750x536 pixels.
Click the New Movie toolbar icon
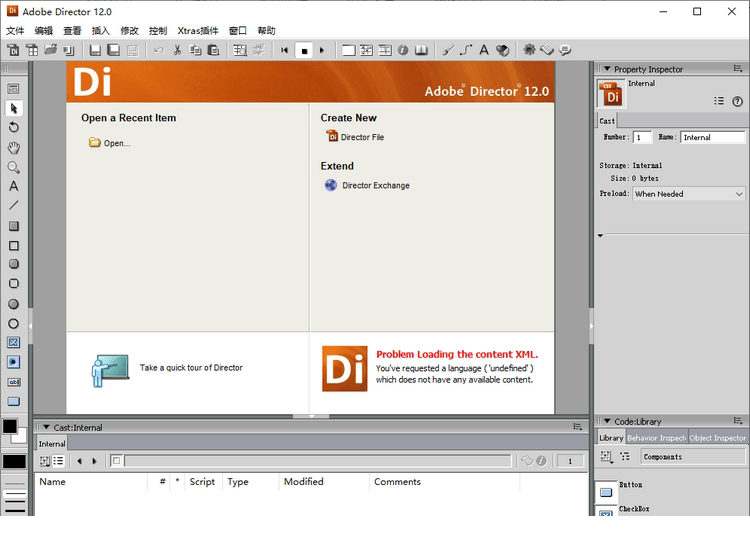point(13,50)
